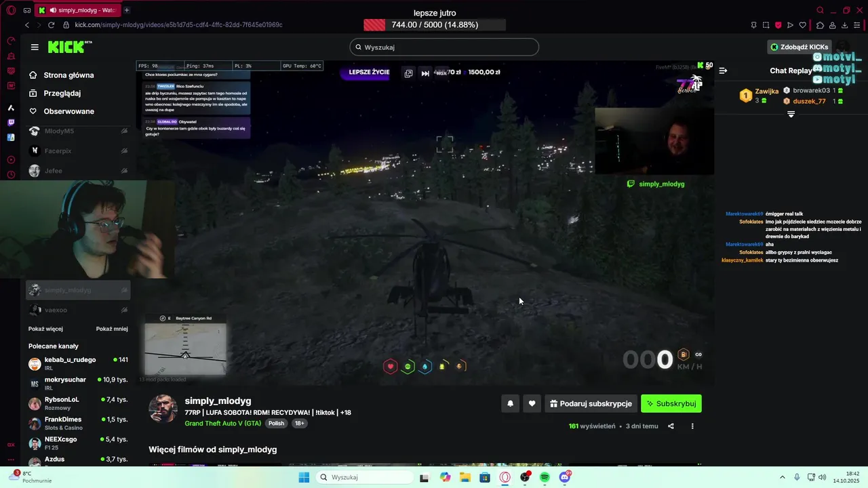
Task: Open MlodyM5 followed channel
Action: tap(78, 131)
